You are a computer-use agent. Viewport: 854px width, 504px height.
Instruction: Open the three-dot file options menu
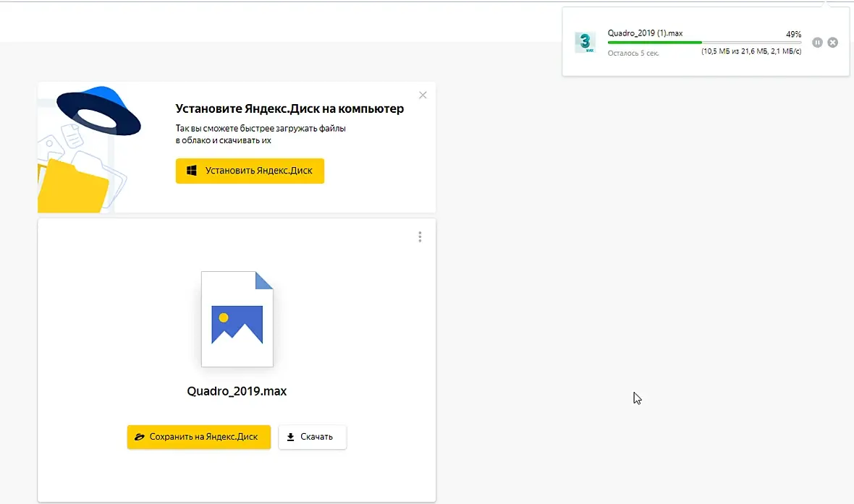click(x=420, y=236)
